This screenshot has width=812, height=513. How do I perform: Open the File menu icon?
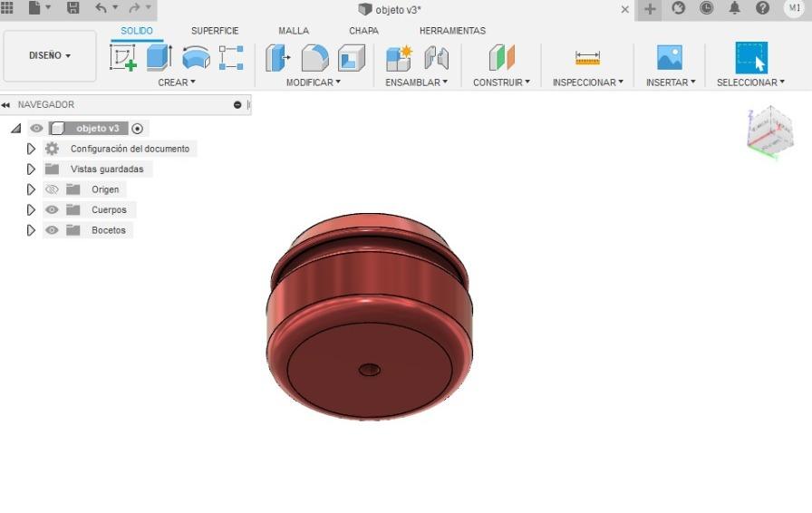[34, 7]
